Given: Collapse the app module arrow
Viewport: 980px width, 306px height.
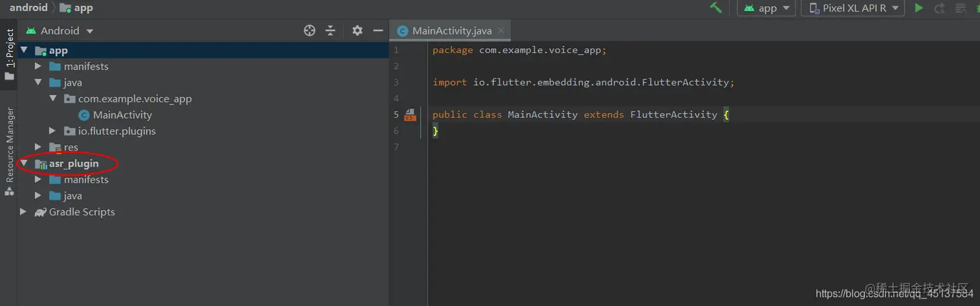Looking at the screenshot, I should click(24, 50).
